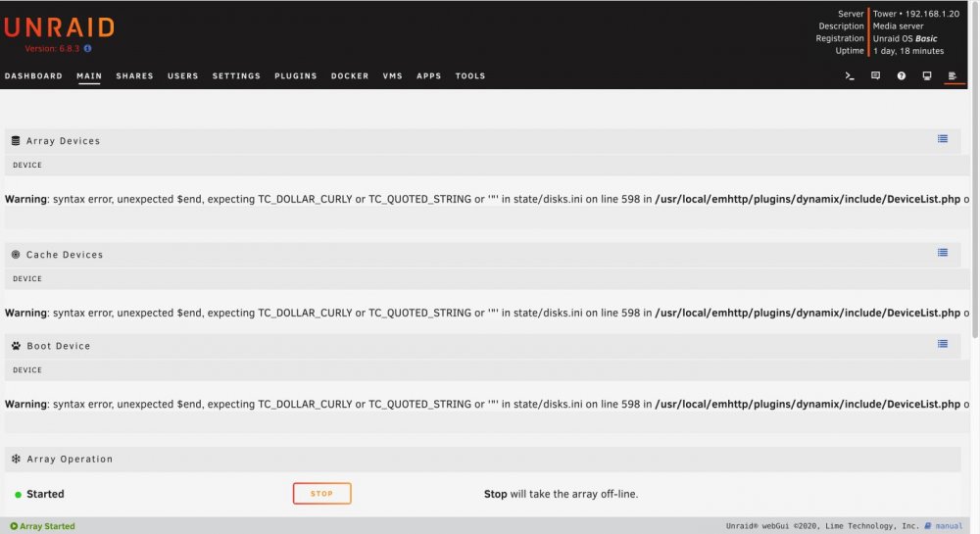Click the Boot Device paw icon
This screenshot has width=980, height=534.
[x=16, y=345]
